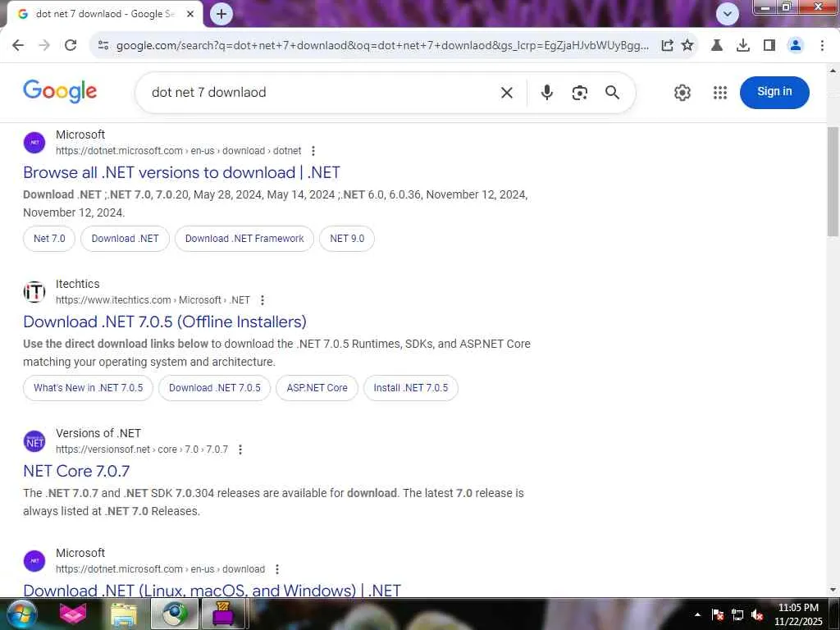Open three-dot options for Itechtics result
Viewport: 840px width, 630px height.
coord(262,300)
